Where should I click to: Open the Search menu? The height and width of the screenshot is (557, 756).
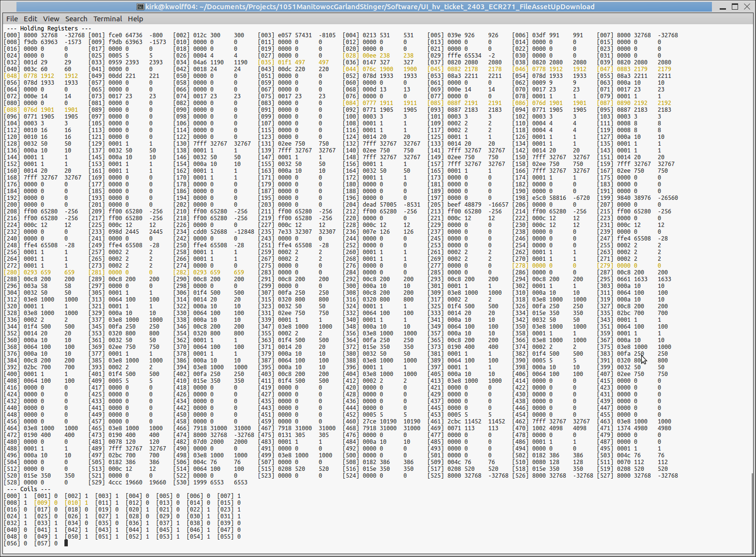[x=77, y=19]
